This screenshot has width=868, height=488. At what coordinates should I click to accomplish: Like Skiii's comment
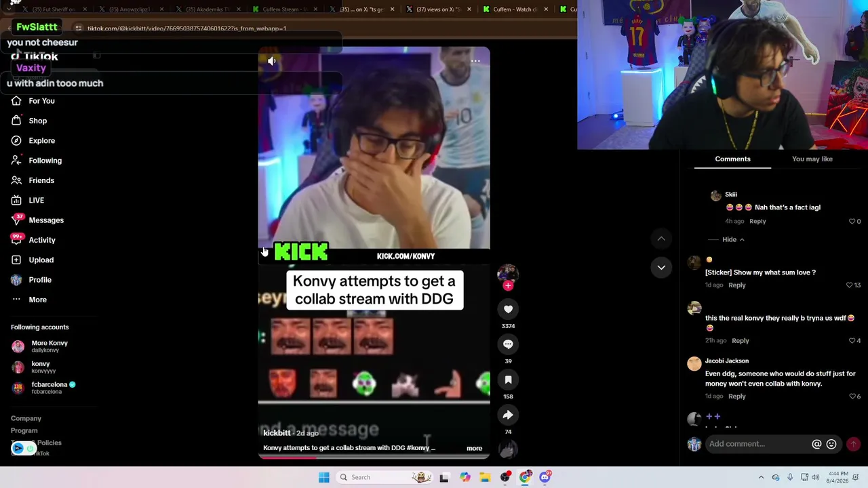852,222
